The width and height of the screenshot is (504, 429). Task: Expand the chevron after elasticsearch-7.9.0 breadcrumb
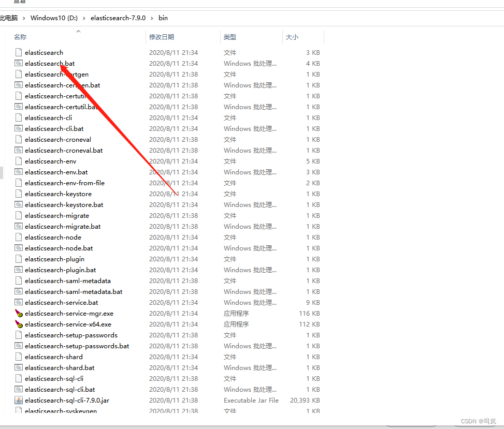(x=152, y=18)
